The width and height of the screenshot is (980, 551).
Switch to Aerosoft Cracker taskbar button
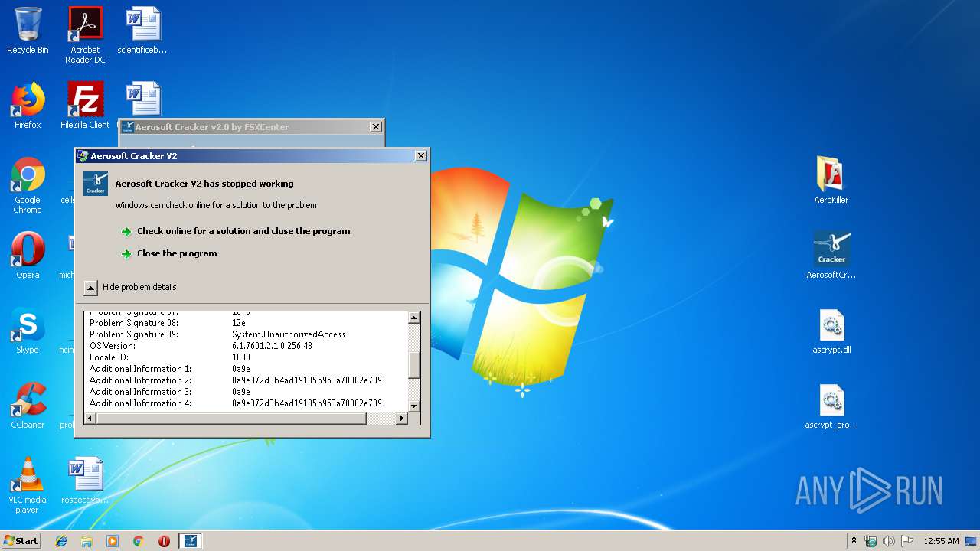191,541
